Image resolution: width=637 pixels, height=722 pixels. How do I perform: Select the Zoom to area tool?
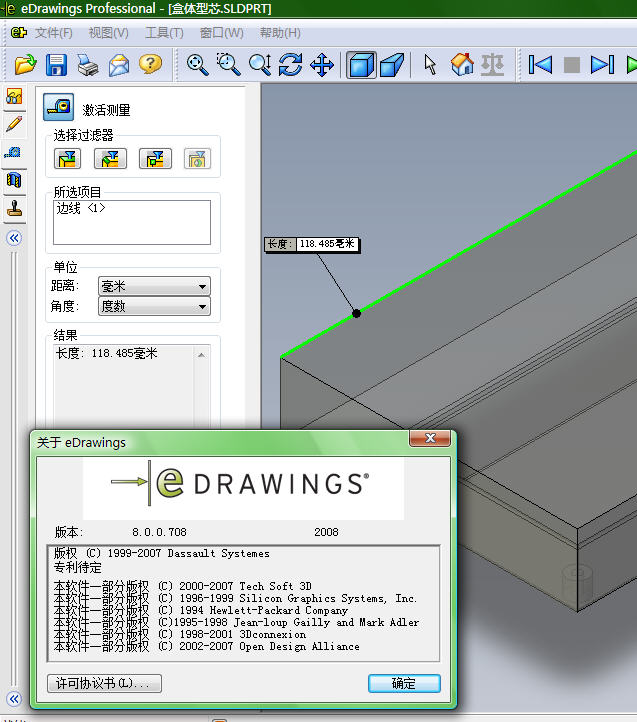pos(228,64)
